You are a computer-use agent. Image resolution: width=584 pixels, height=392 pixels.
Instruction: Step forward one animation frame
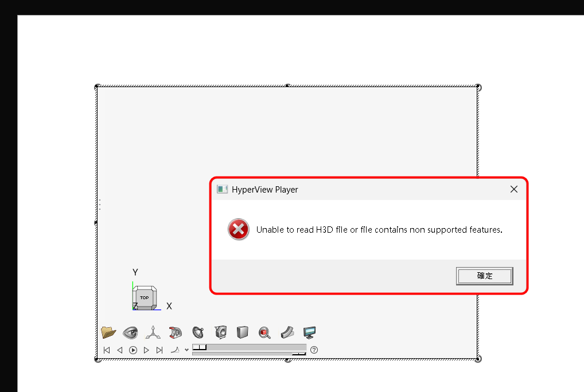pyautogui.click(x=146, y=350)
